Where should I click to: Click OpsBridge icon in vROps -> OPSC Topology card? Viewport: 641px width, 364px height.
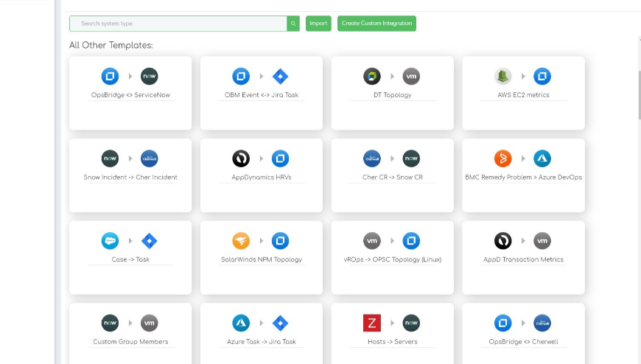pos(411,241)
